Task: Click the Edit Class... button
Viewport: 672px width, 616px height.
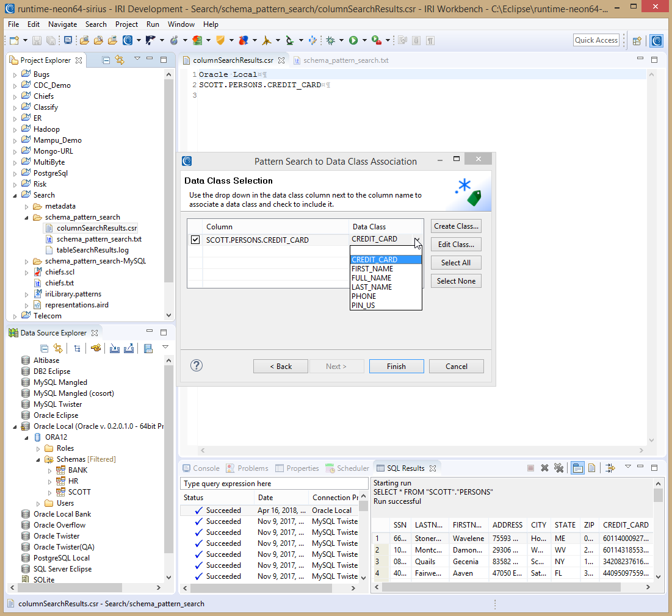Action: click(456, 245)
